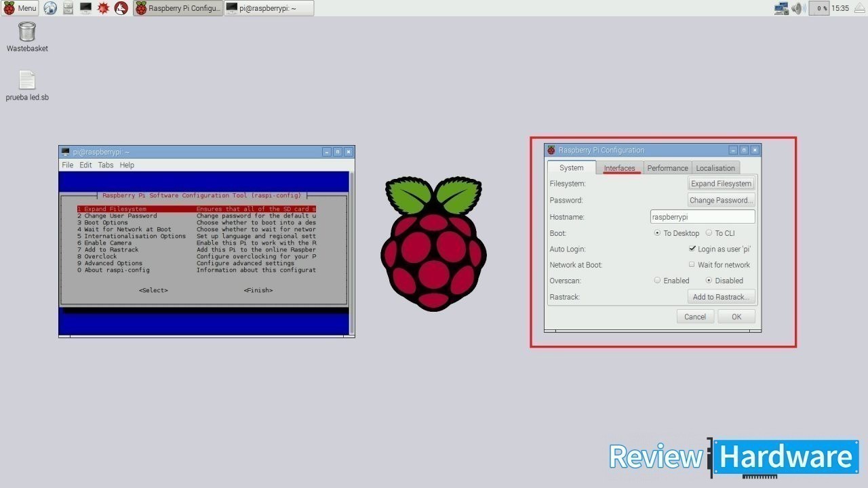Switch to the Performance tab

click(667, 168)
